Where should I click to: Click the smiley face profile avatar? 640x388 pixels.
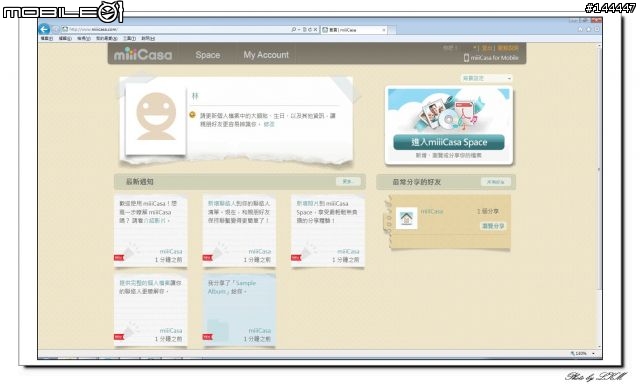[x=156, y=117]
